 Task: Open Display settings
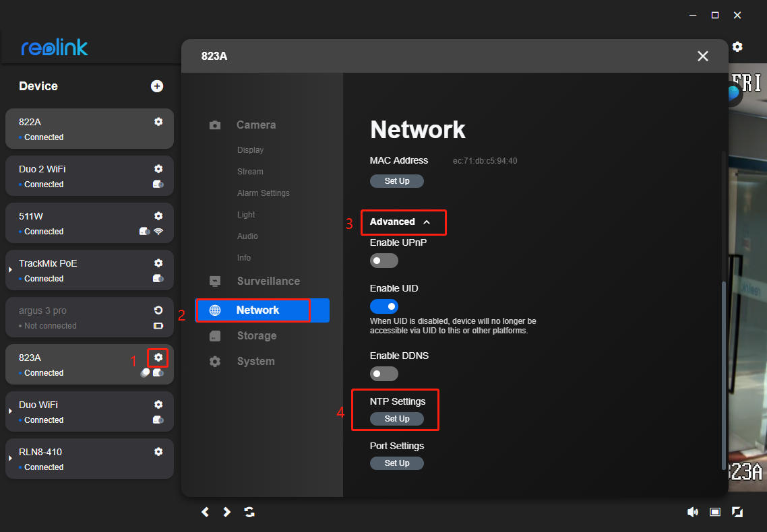(251, 150)
